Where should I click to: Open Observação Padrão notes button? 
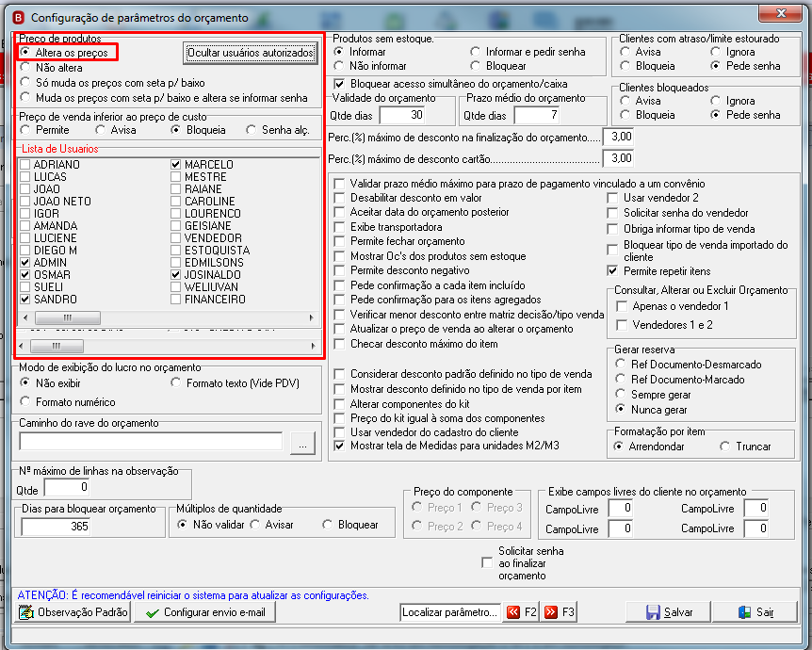click(x=73, y=612)
